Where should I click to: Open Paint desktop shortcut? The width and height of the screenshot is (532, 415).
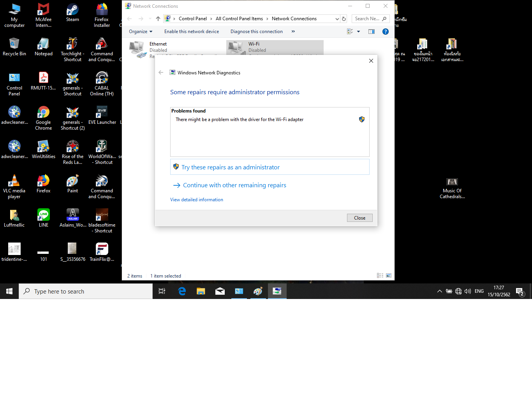click(x=72, y=184)
